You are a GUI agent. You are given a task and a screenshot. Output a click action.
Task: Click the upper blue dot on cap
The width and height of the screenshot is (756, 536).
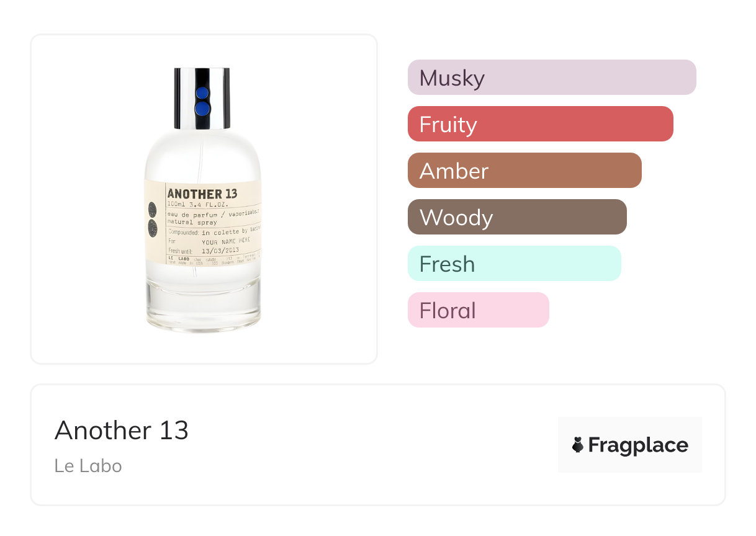[x=202, y=94]
